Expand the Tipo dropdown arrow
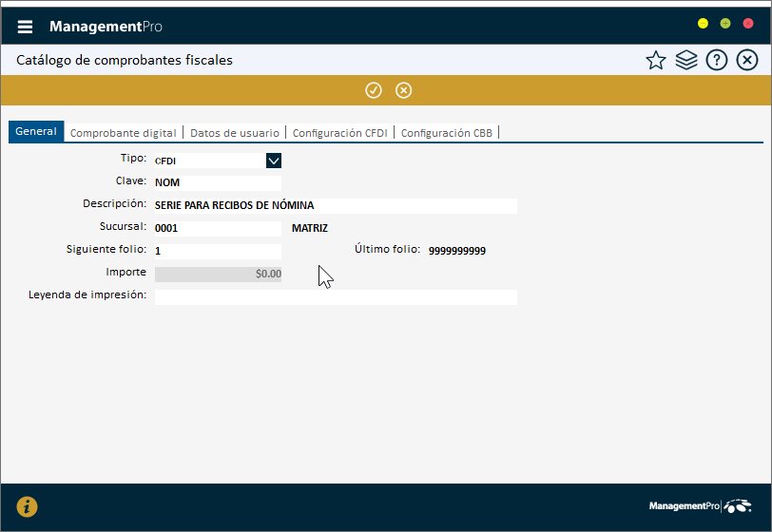Screen dimensions: 772x532 click(274, 161)
